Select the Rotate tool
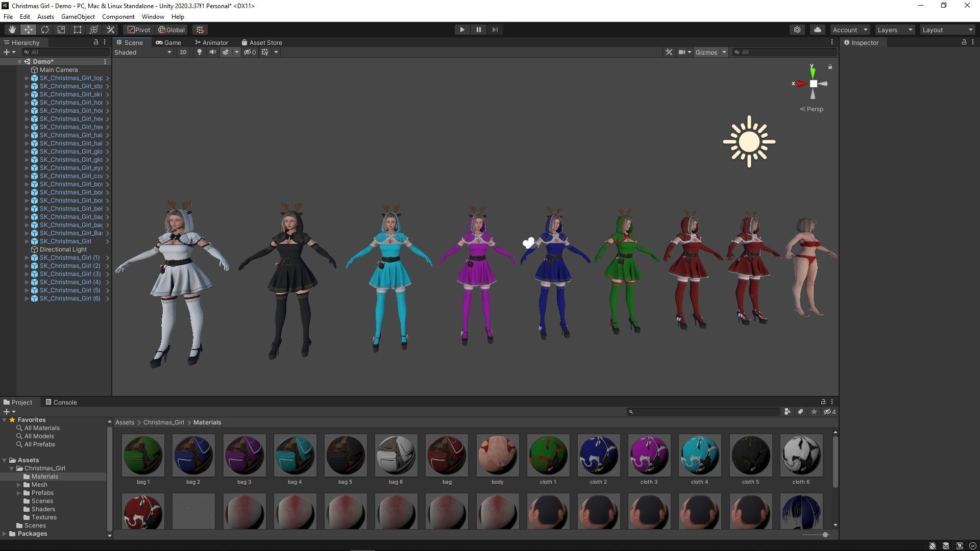Image resolution: width=980 pixels, height=551 pixels. tap(45, 30)
